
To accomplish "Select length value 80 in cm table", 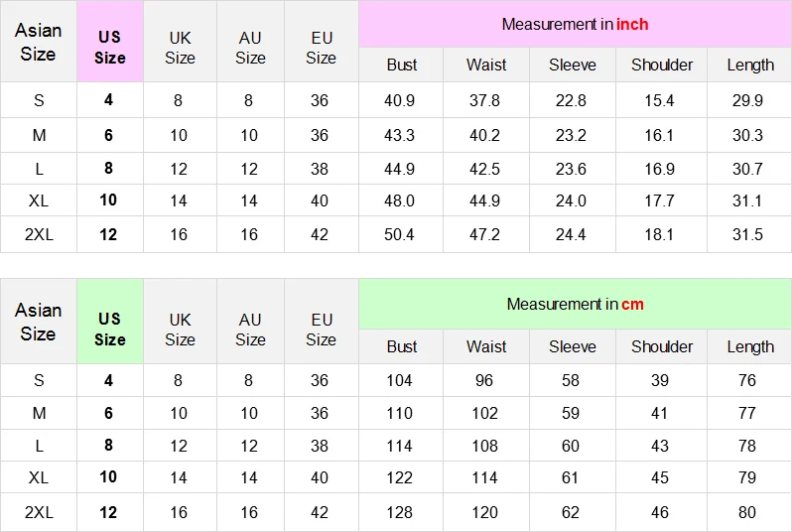I will (x=747, y=512).
